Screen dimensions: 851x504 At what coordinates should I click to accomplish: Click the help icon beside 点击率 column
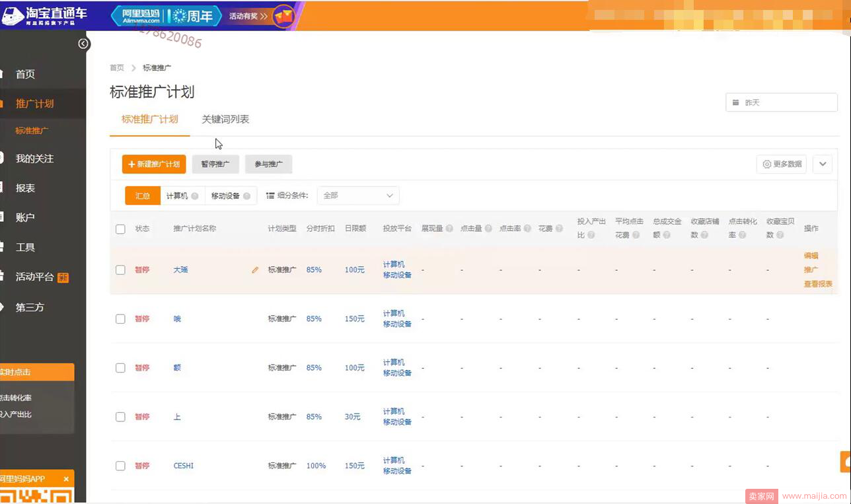point(527,229)
